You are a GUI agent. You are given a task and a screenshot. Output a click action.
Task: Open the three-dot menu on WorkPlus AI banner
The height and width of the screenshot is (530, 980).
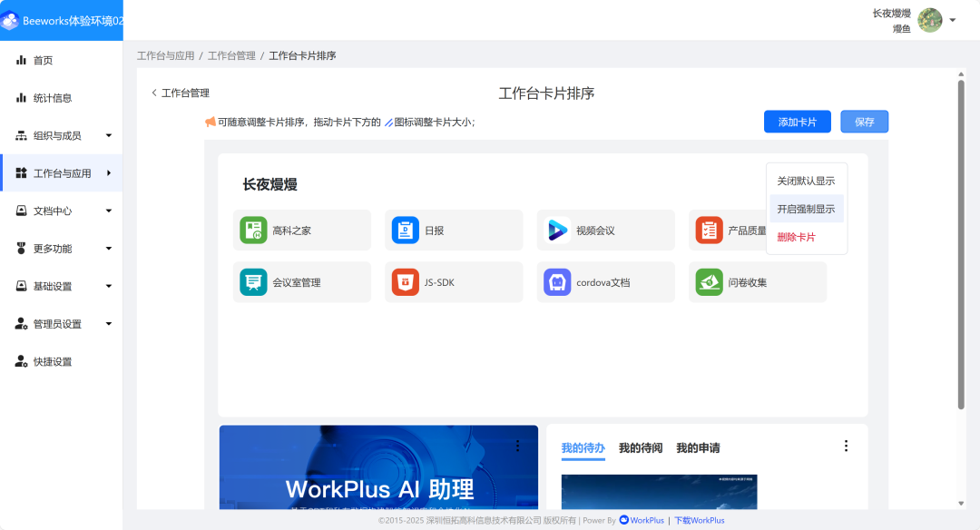point(517,445)
